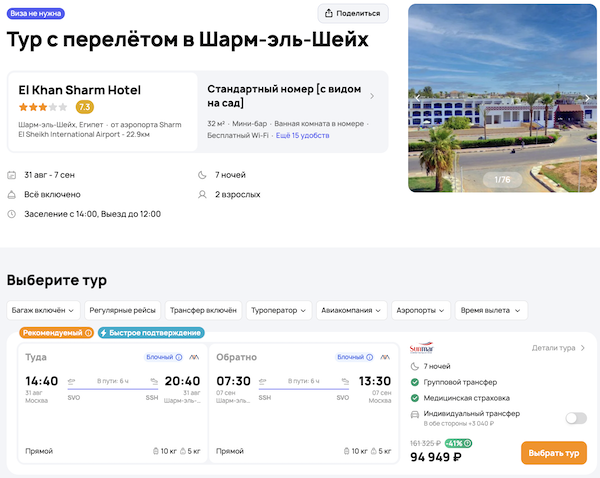The image size is (600, 478).
Task: Click the Рекомендуемый info icon
Action: [88, 333]
